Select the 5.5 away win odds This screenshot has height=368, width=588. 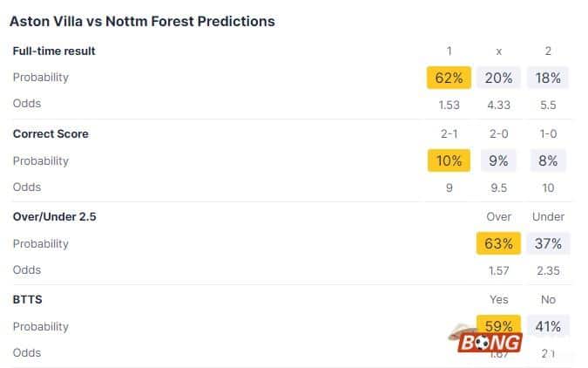pos(548,104)
